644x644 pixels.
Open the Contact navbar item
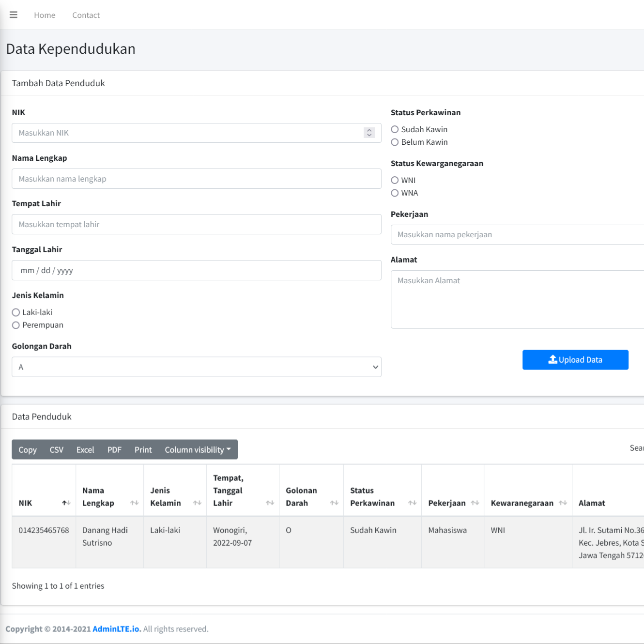click(86, 15)
